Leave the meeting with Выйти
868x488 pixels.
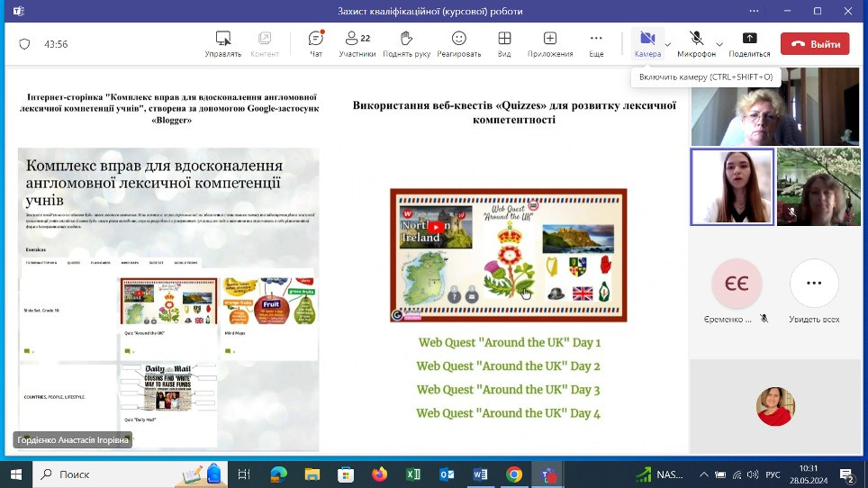(815, 44)
